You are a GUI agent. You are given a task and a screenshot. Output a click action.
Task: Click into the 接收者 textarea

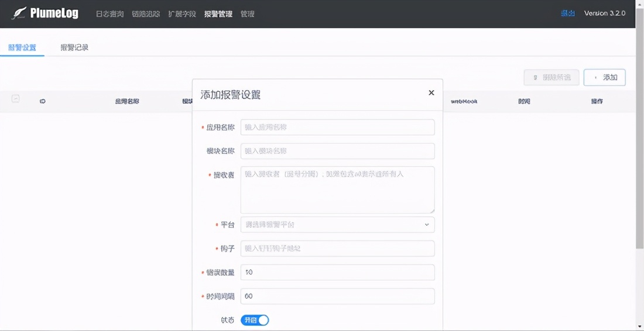point(337,189)
